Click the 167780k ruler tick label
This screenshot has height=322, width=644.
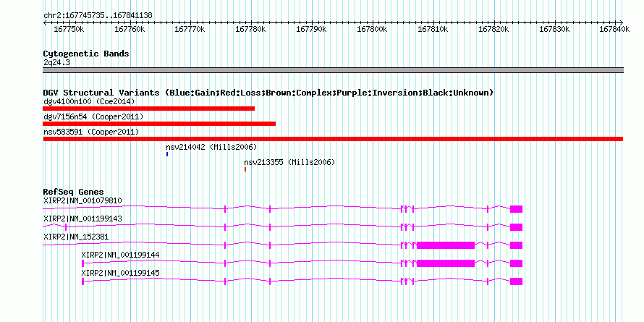click(250, 30)
